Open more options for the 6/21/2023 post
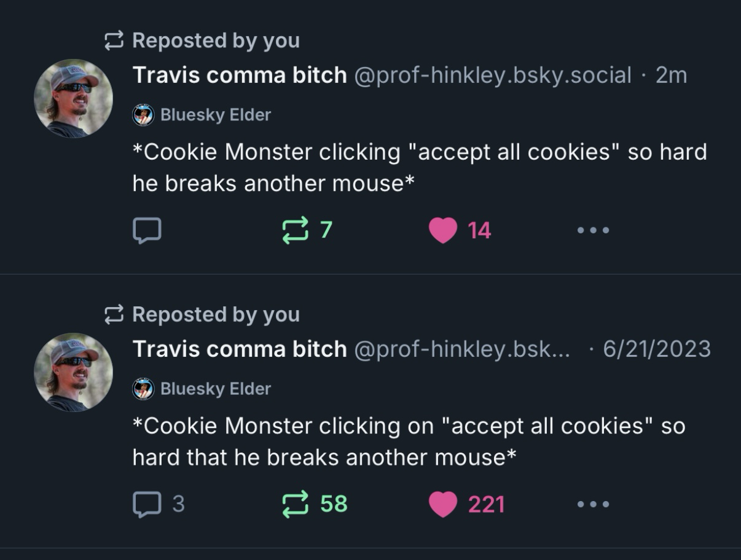The height and width of the screenshot is (560, 741). click(593, 504)
